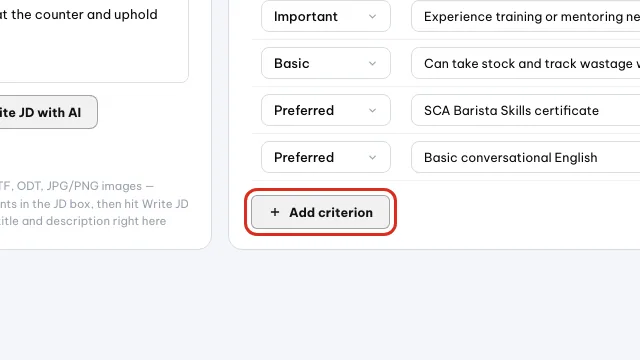
Task: Click chevron arrow beside conversational English row's Preferred
Action: [372, 158]
